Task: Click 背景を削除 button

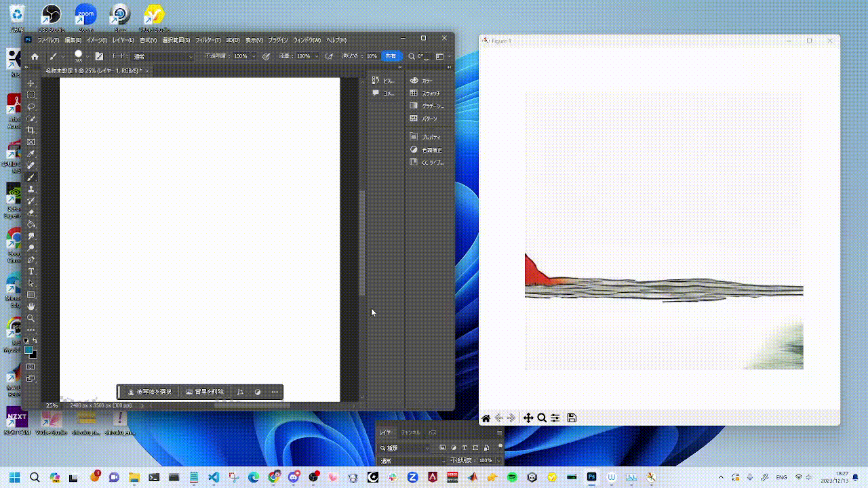Action: pyautogui.click(x=205, y=392)
